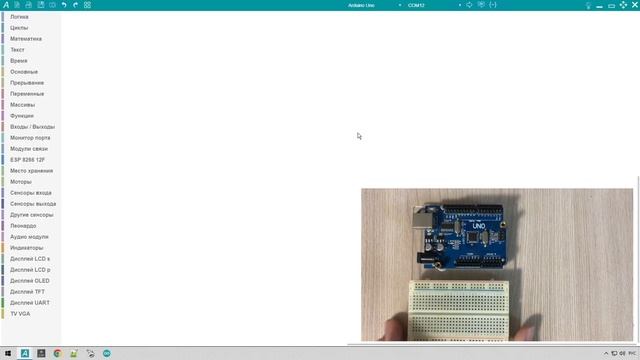Open the Arduino Uno board dropdown
This screenshot has height=360, width=640.
tap(374, 5)
